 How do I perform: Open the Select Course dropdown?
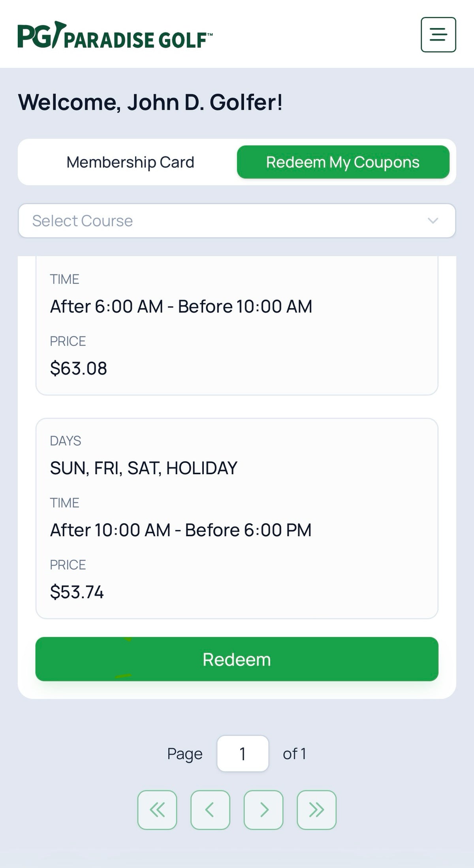point(221,221)
